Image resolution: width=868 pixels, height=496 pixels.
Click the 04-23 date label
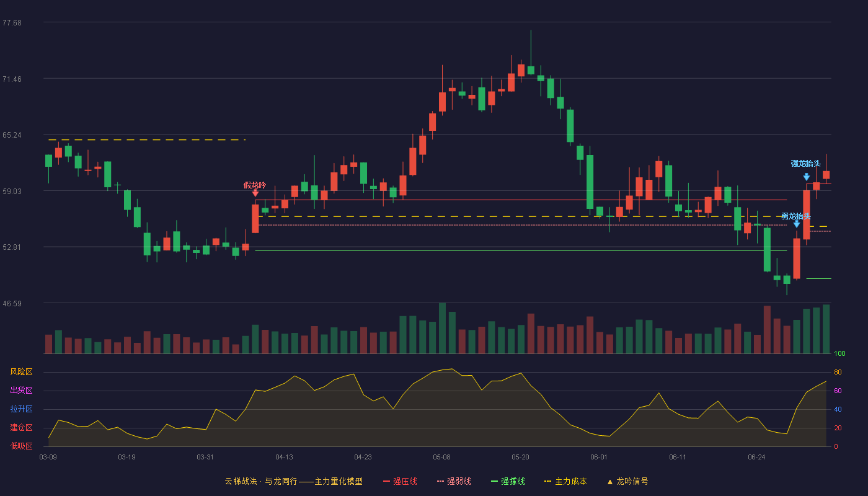click(x=363, y=457)
